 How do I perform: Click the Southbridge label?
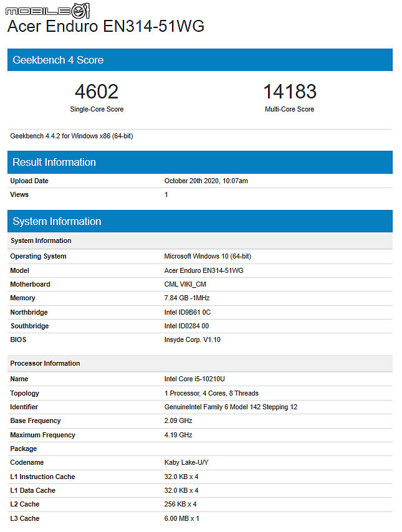29,326
